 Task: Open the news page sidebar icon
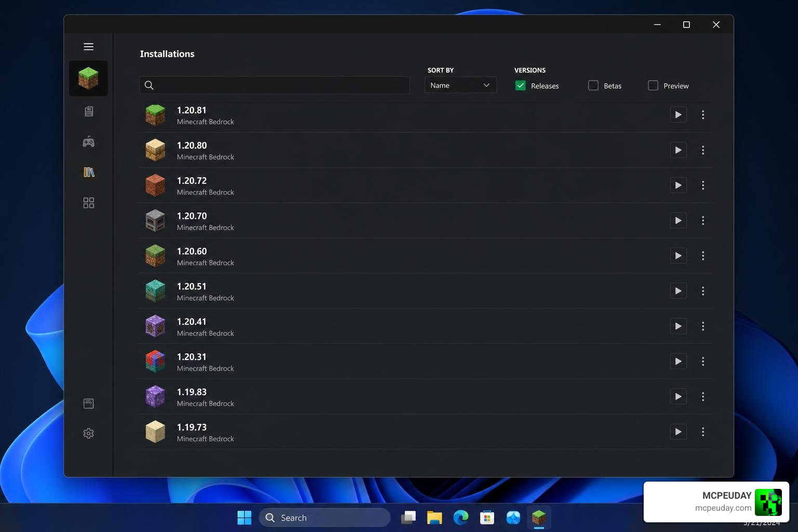(89, 111)
